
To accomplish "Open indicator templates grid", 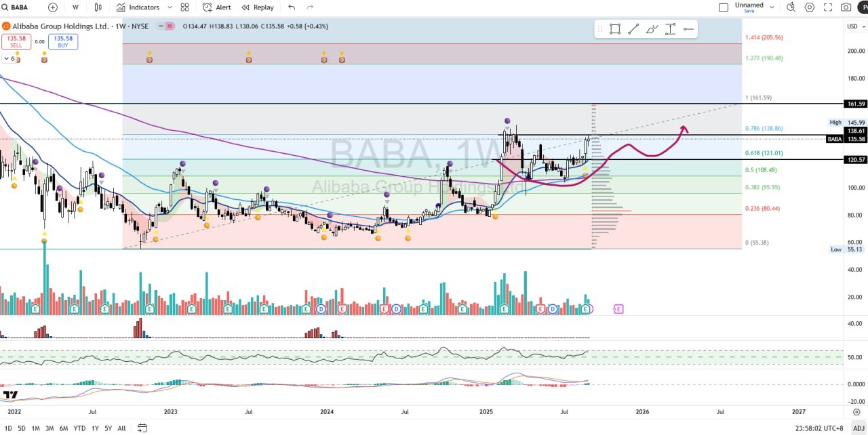I will [185, 7].
